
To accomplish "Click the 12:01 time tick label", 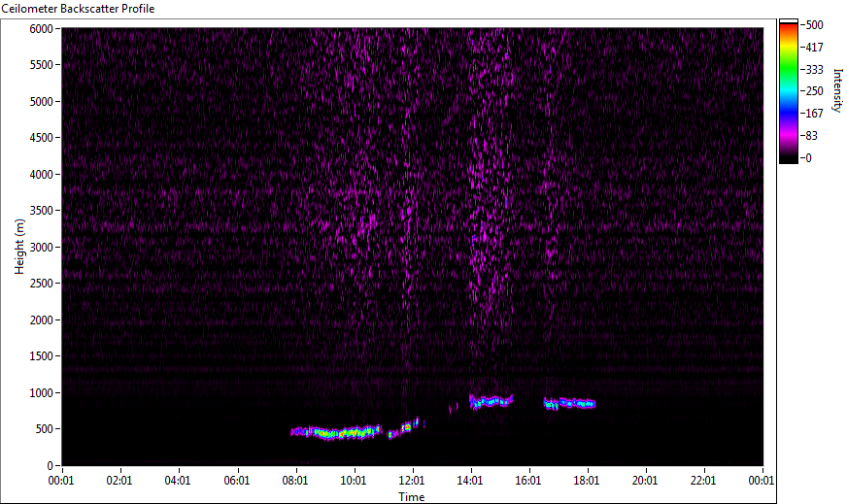I will tap(412, 481).
